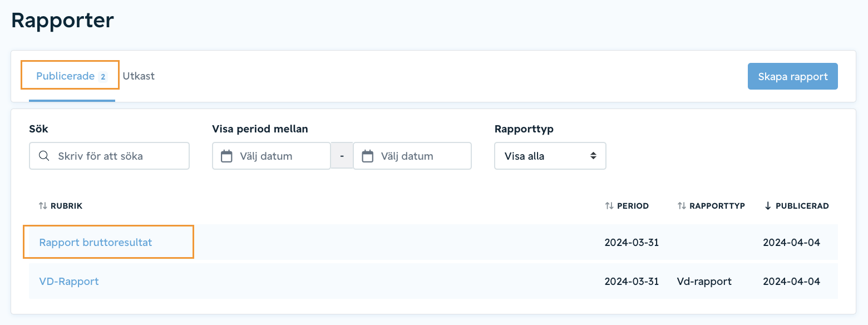This screenshot has width=868, height=325.
Task: Click the start date calendar icon
Action: [226, 156]
